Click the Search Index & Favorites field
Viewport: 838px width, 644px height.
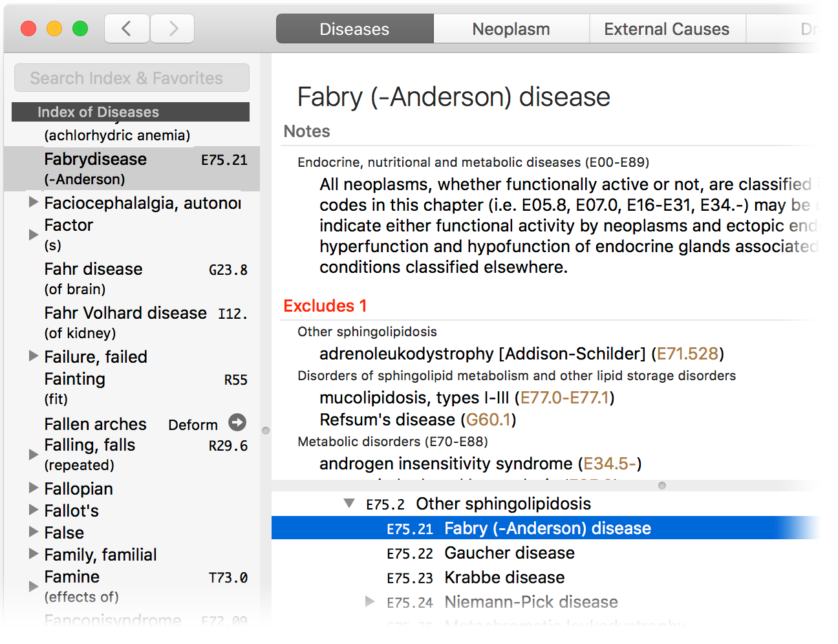132,78
